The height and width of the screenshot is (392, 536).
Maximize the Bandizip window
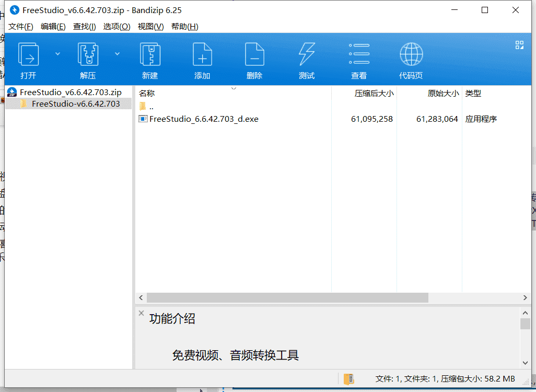pos(485,10)
